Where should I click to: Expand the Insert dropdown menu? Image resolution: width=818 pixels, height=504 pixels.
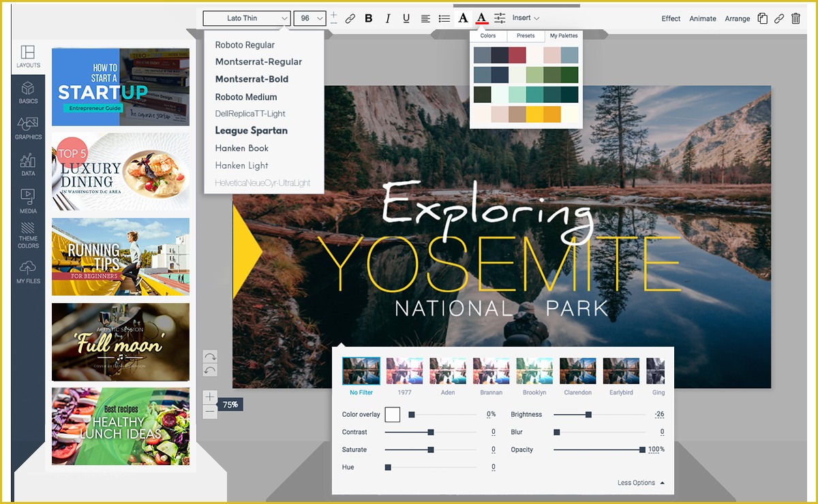click(x=526, y=18)
